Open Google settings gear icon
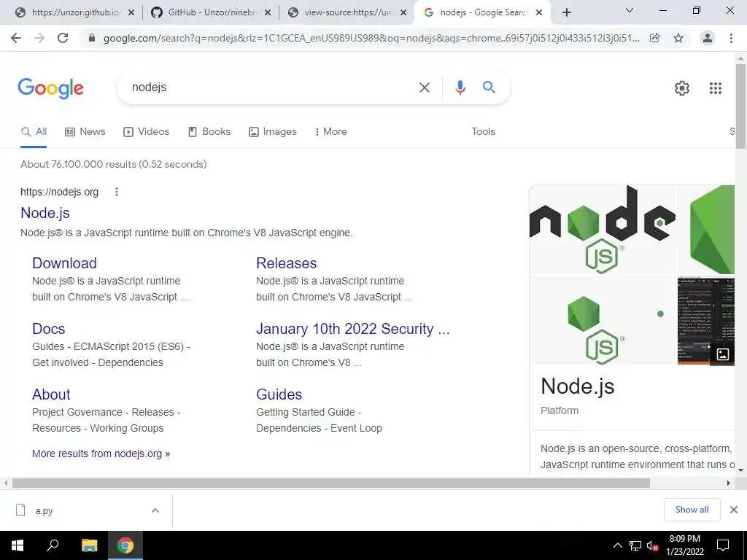Screen dimensions: 747x560 click(x=682, y=88)
